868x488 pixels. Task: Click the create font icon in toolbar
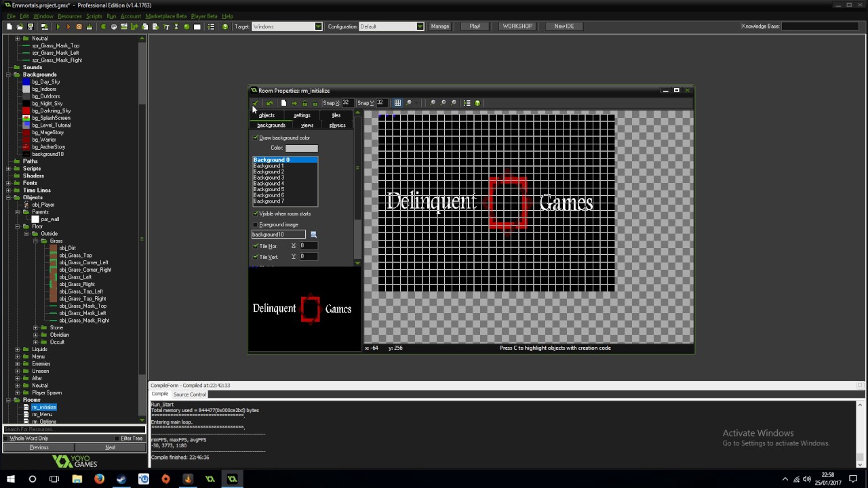coord(165,26)
